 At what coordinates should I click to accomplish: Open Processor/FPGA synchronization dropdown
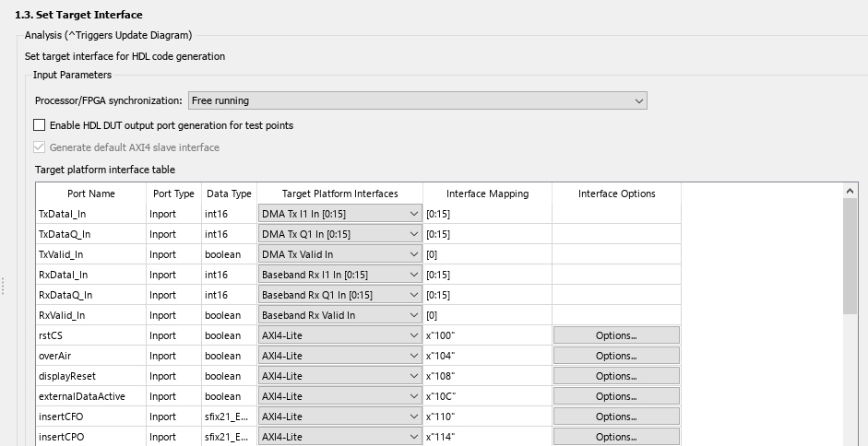[x=417, y=100]
